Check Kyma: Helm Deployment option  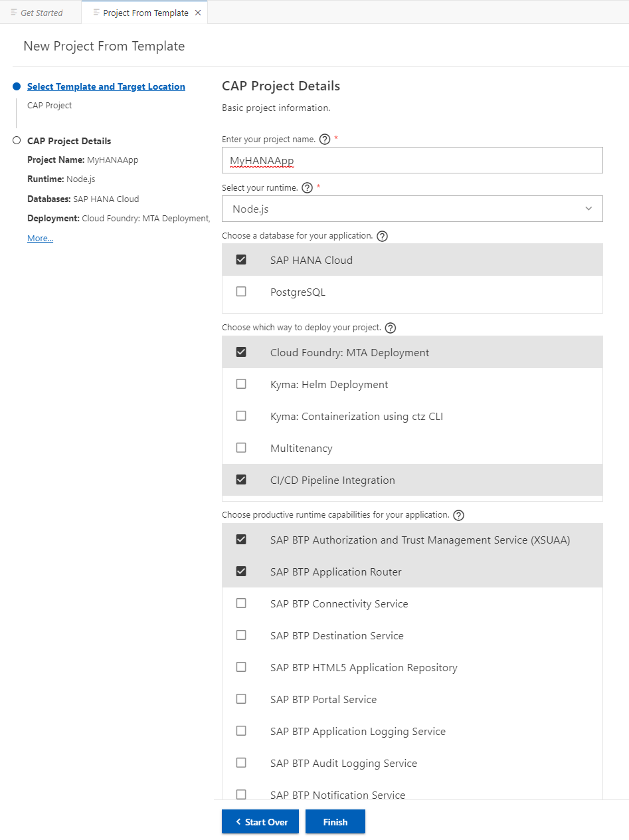[x=241, y=384]
